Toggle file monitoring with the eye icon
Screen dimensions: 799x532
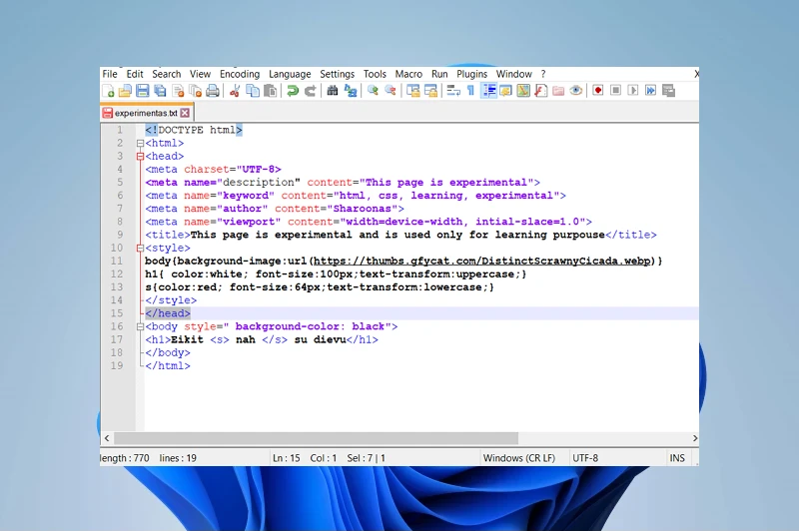click(x=576, y=91)
